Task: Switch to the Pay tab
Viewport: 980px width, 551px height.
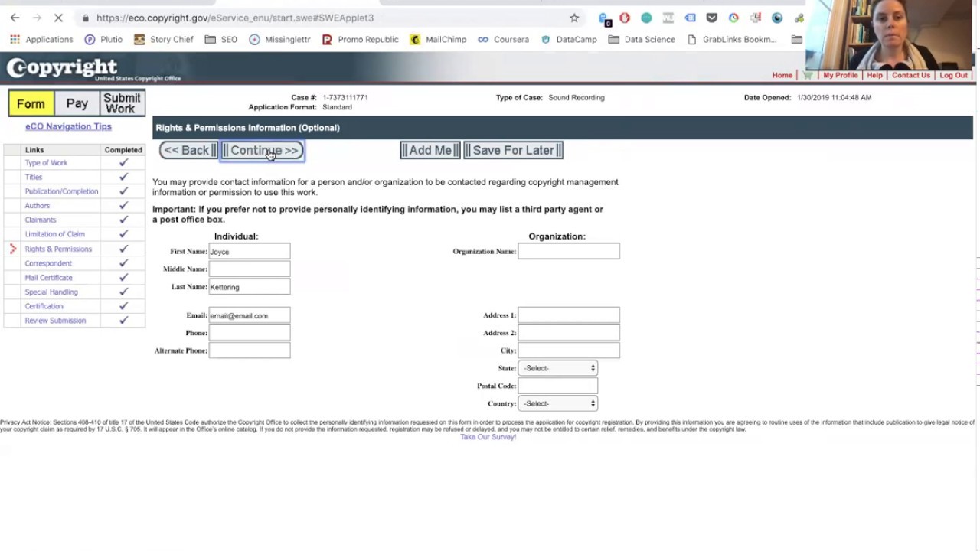Action: [77, 103]
